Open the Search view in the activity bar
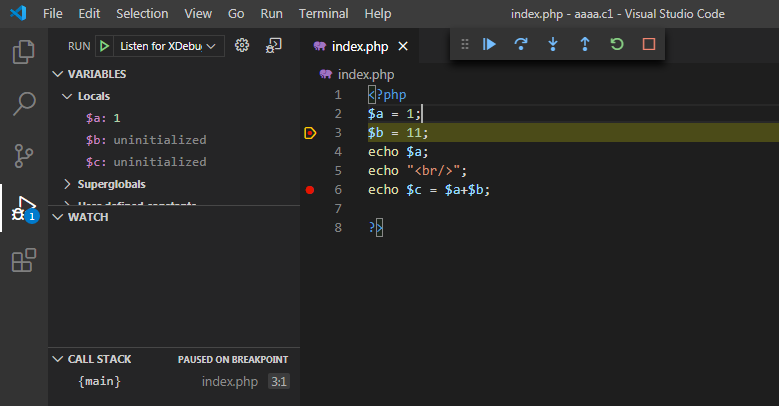This screenshot has width=779, height=406. 23,103
